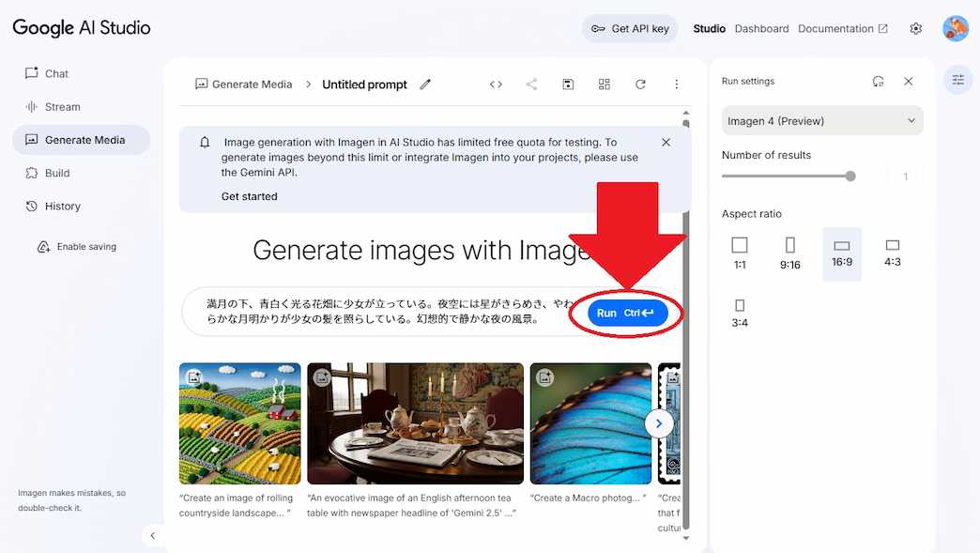Open the Imagen 4 model dropdown
This screenshot has width=980, height=553.
pyautogui.click(x=821, y=120)
